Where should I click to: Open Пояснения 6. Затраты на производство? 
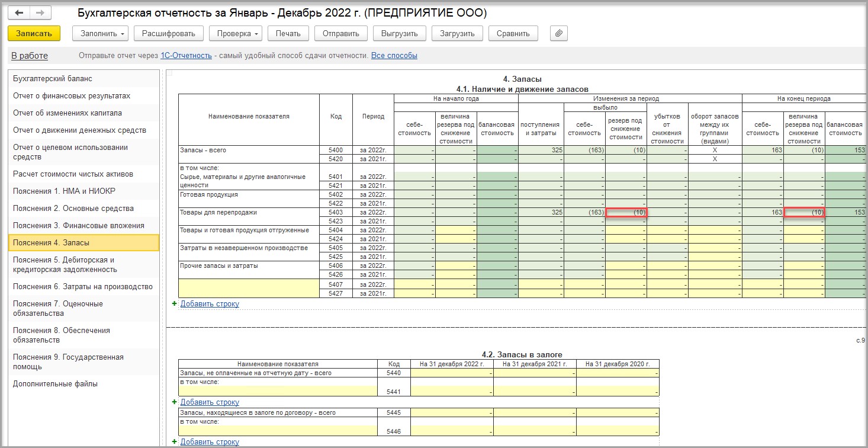pyautogui.click(x=83, y=287)
